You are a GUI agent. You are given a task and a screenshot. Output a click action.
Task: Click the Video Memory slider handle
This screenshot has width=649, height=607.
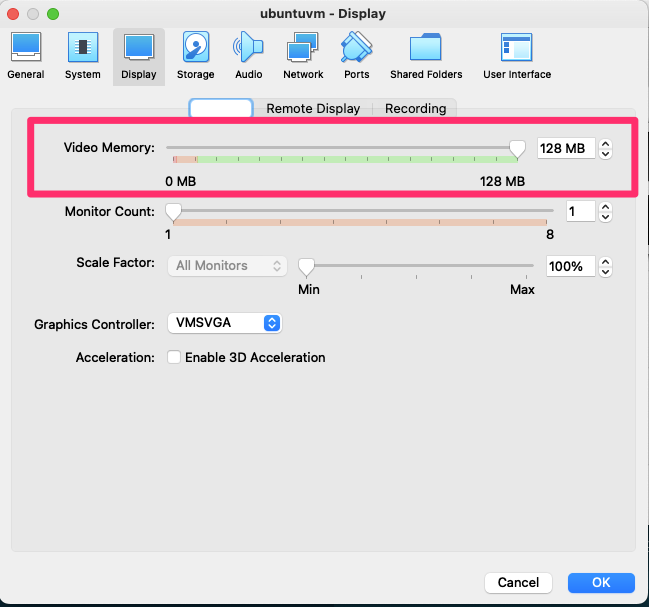pyautogui.click(x=517, y=148)
